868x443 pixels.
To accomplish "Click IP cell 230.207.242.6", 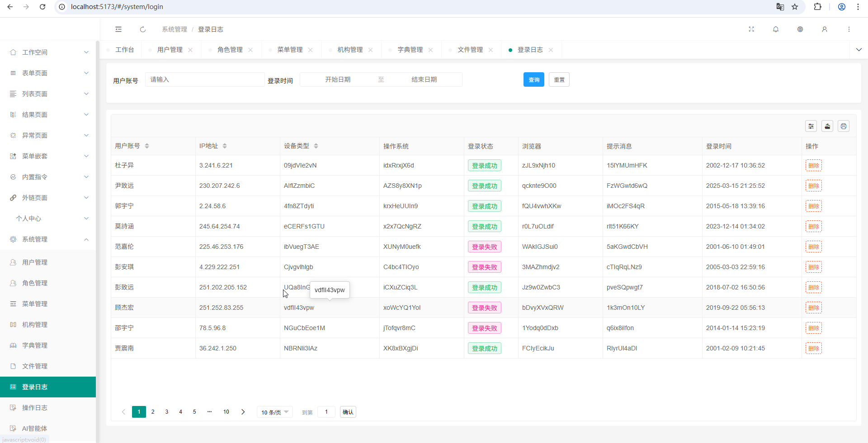I will 220,186.
